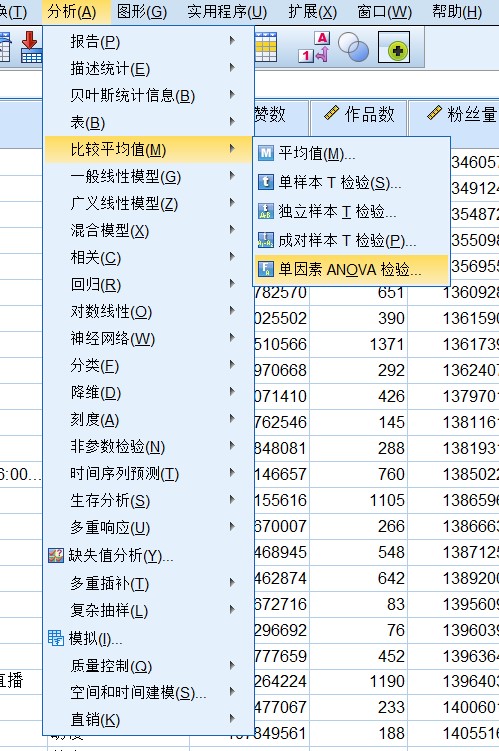Expand 混合模型(X) submenu
The width and height of the screenshot is (499, 751).
(149, 230)
